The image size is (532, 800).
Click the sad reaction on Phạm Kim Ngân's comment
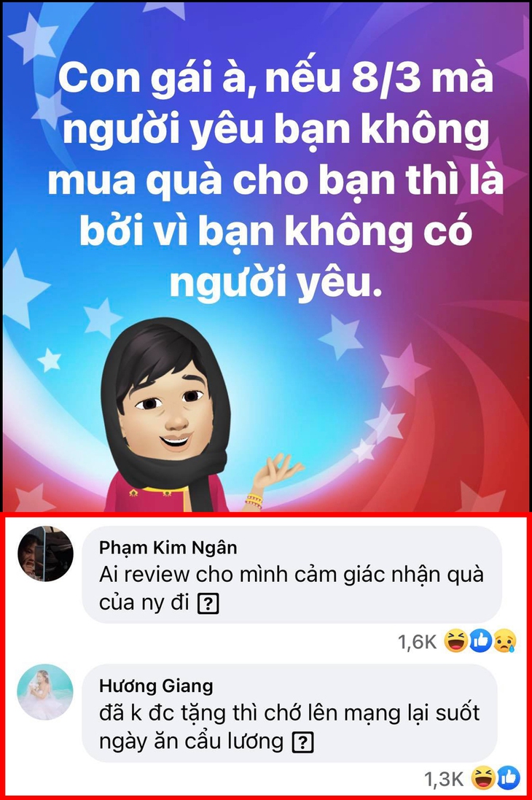pyautogui.click(x=504, y=641)
